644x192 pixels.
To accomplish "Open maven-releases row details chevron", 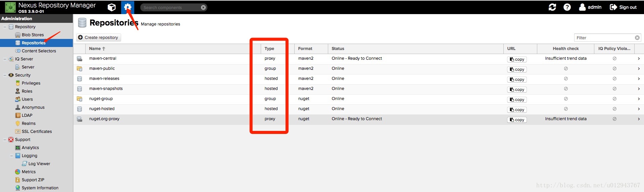I will coord(639,79).
